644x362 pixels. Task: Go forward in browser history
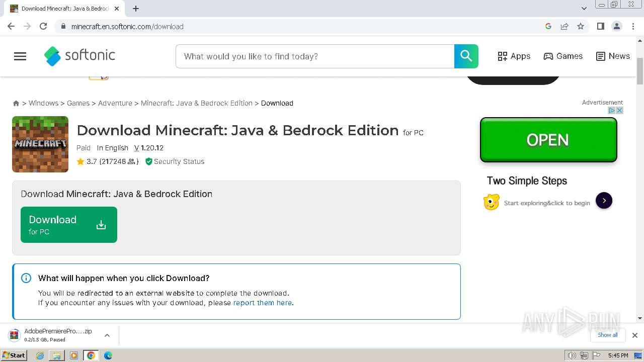click(27, 26)
